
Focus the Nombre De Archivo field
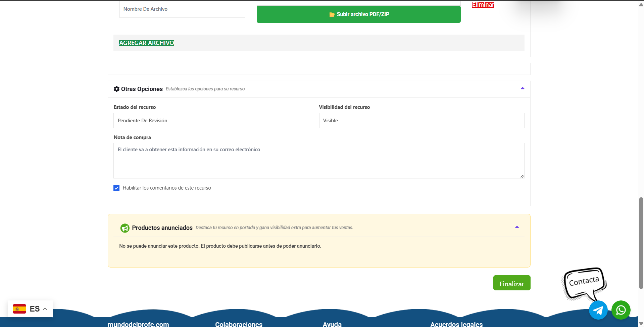pyautogui.click(x=182, y=9)
